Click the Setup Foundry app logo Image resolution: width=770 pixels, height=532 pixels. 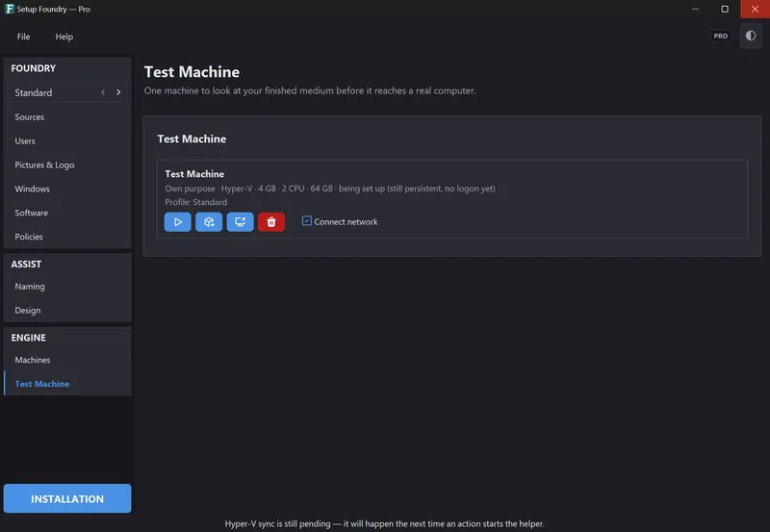[10, 9]
